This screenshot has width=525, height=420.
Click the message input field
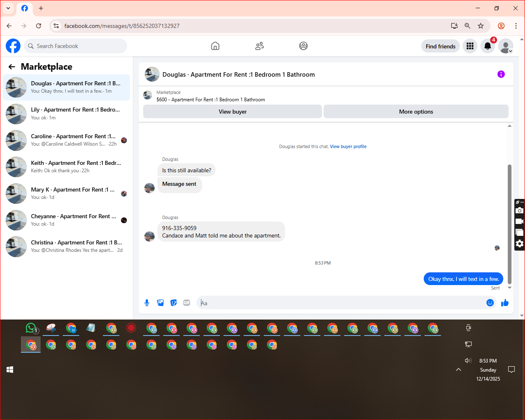click(340, 303)
